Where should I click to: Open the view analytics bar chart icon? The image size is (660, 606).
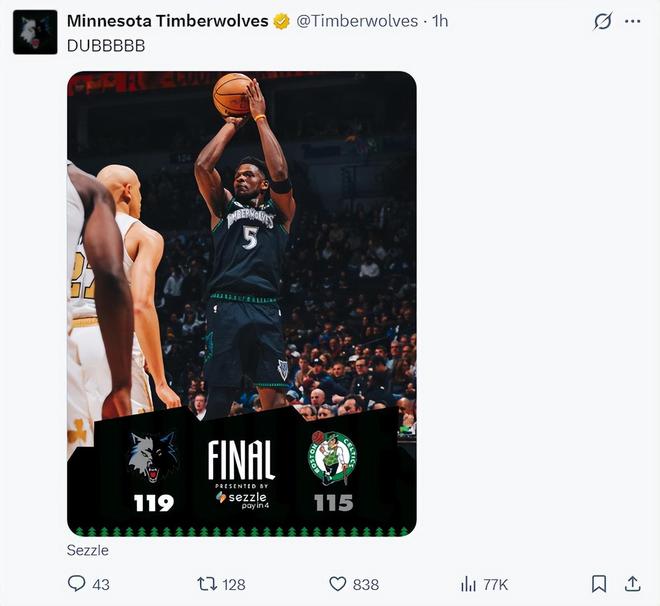468,583
